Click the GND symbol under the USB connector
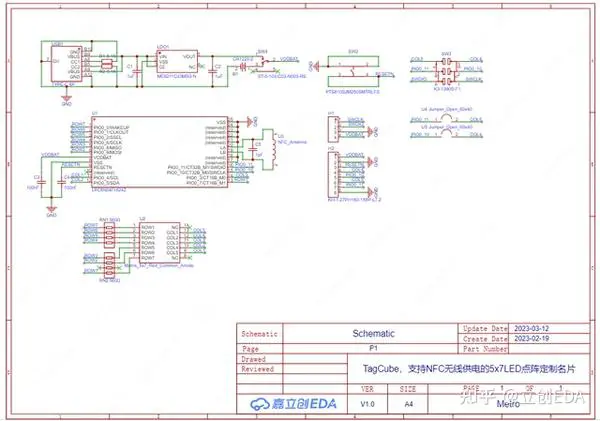The height and width of the screenshot is (421, 600). coord(66,100)
